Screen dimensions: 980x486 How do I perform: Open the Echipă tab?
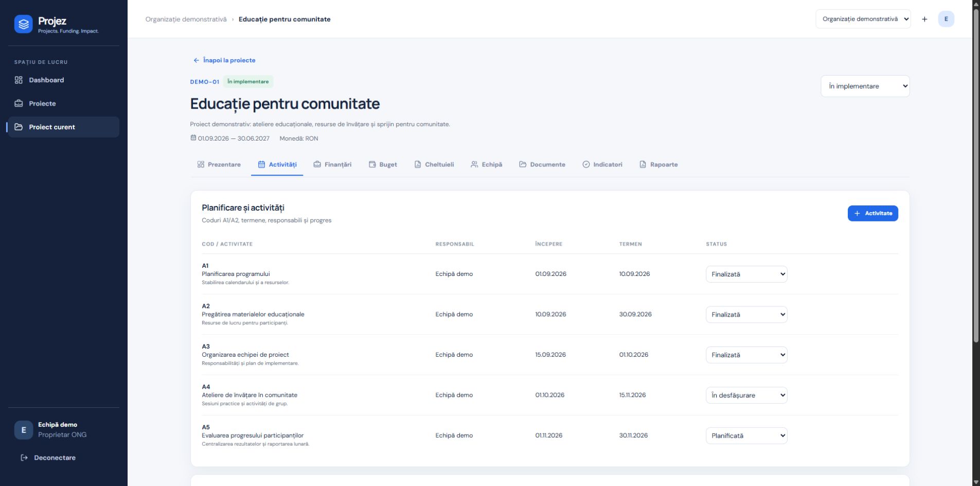point(487,165)
